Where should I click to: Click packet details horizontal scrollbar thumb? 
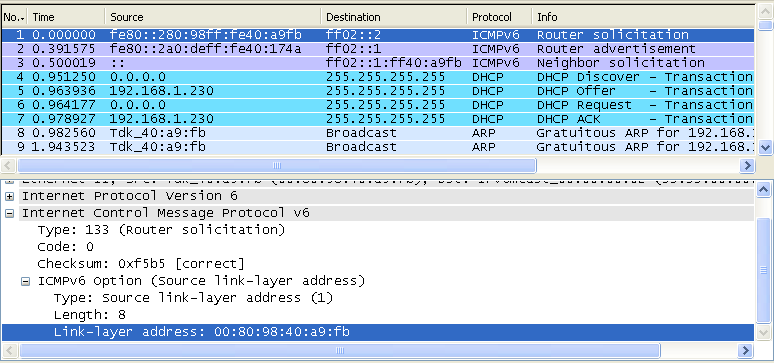pos(340,351)
